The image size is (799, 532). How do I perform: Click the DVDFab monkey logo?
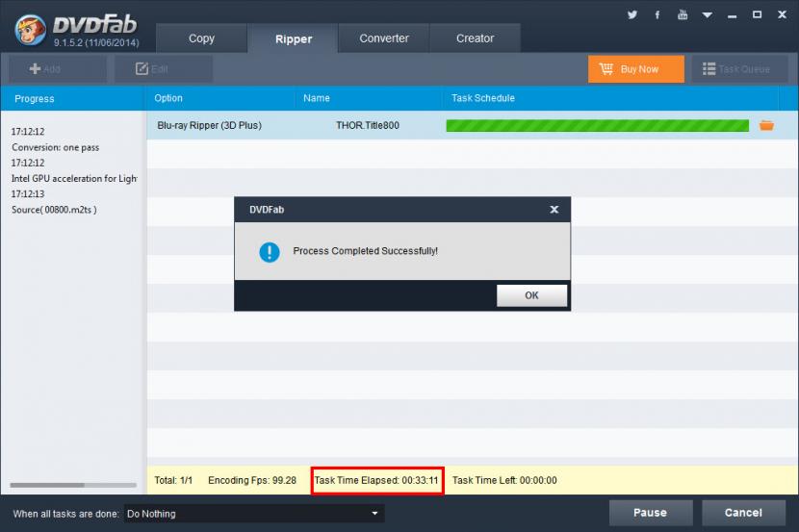pos(30,30)
